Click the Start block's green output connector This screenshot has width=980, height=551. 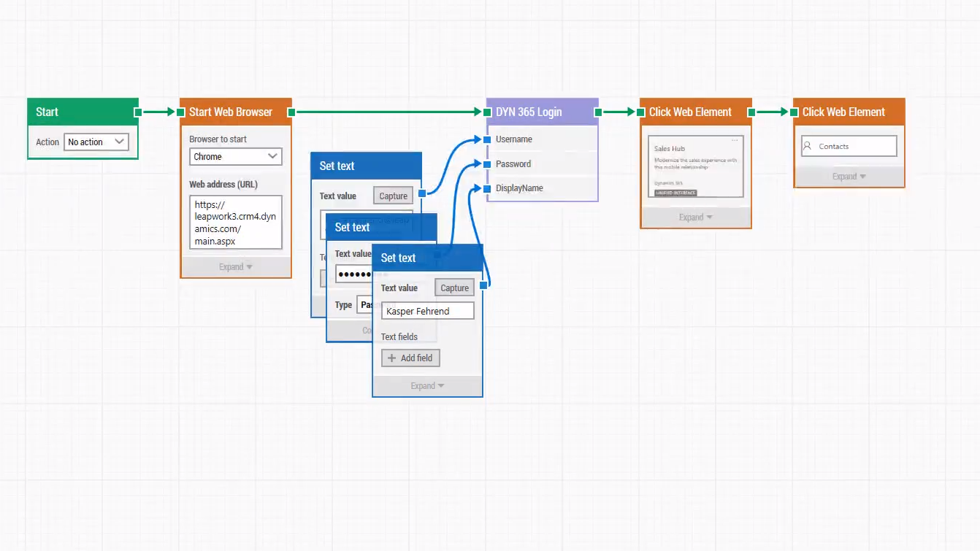[x=137, y=112]
